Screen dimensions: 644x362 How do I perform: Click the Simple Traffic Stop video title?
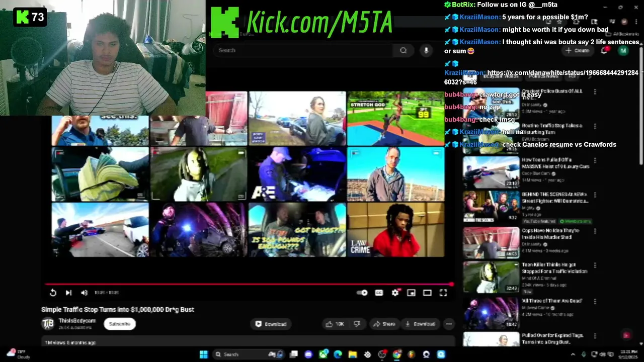point(117,310)
